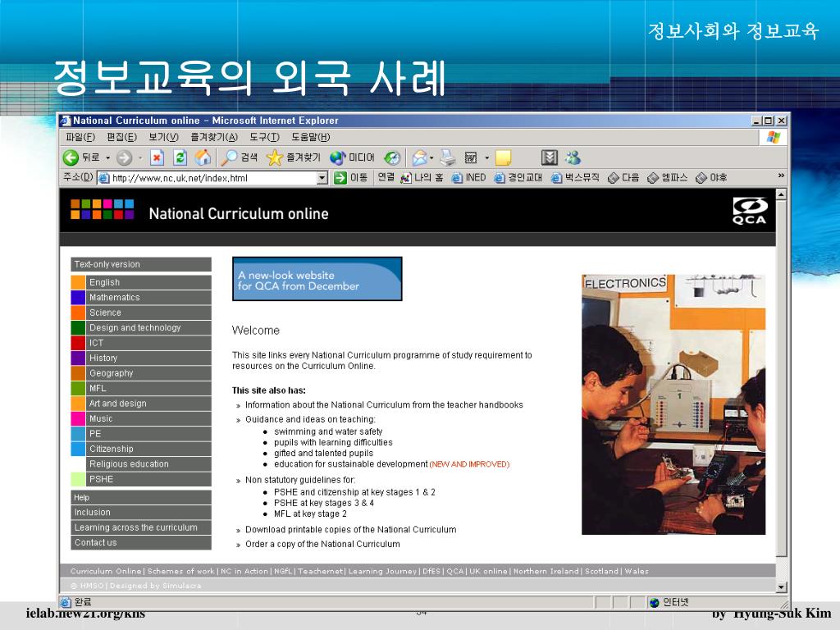The image size is (840, 630).
Task: Open the 엠파스 bookmark
Action: coord(668,178)
